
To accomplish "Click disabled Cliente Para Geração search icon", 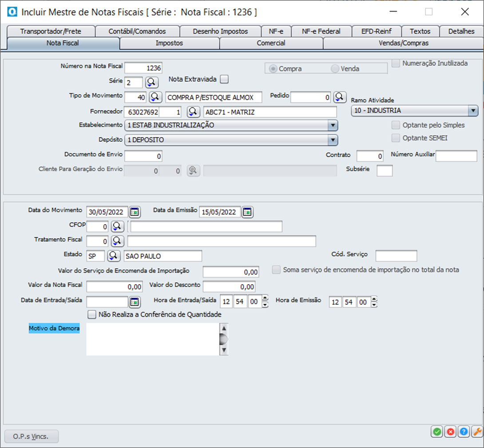I will pos(193,170).
